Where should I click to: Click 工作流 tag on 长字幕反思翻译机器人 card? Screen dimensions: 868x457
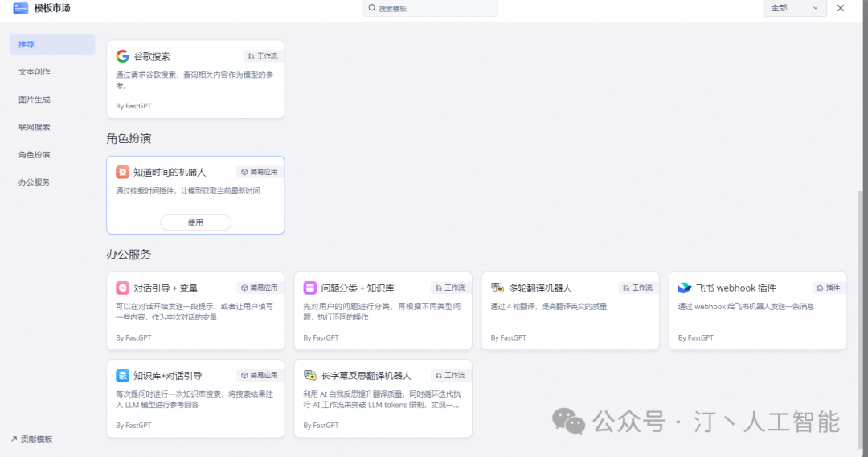(x=449, y=375)
